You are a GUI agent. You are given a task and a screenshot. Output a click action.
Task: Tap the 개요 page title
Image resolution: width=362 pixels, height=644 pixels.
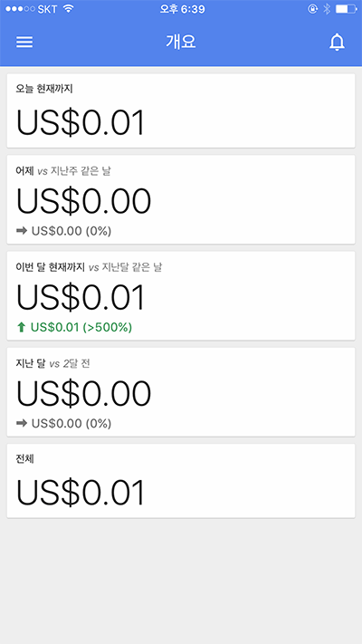(181, 42)
